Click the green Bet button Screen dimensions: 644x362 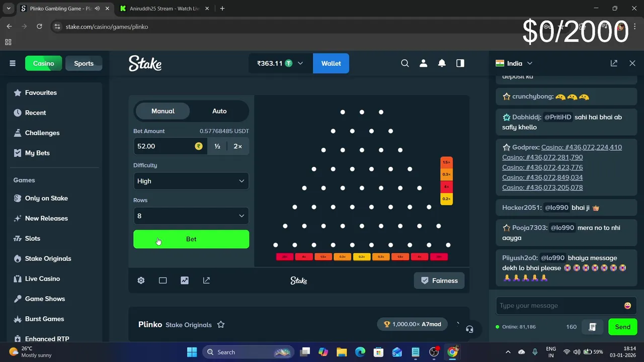191,239
